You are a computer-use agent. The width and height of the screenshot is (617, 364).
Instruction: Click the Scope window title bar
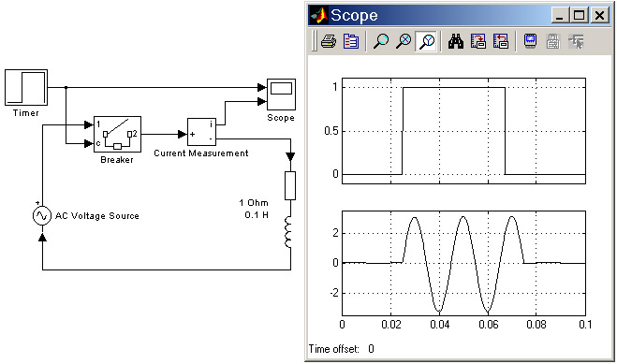click(460, 15)
